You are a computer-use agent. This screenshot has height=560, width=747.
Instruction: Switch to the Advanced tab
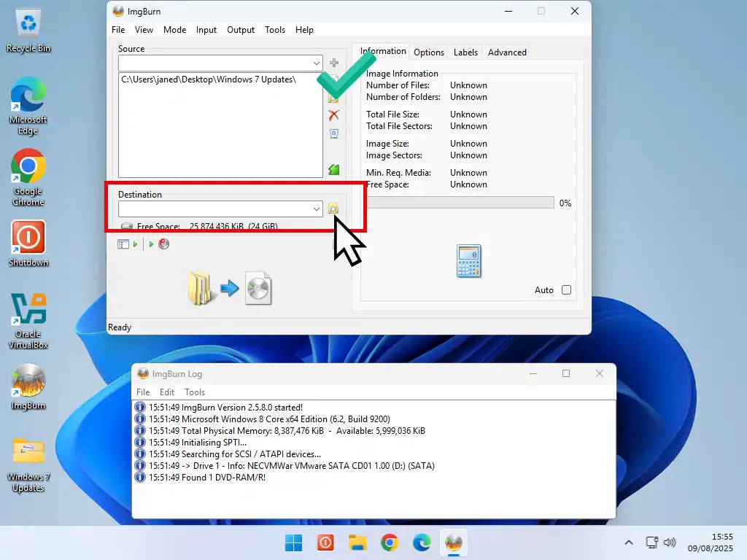coord(507,52)
